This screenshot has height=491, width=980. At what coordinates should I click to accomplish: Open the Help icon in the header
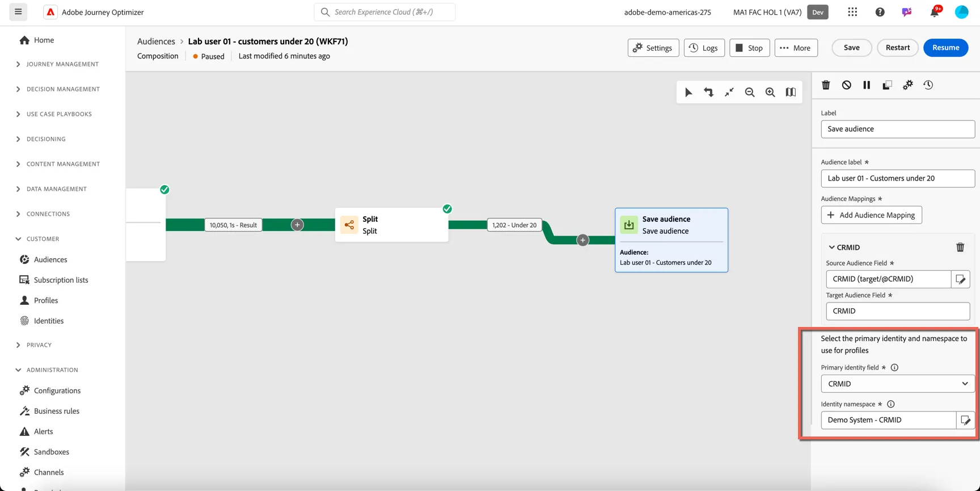(880, 12)
